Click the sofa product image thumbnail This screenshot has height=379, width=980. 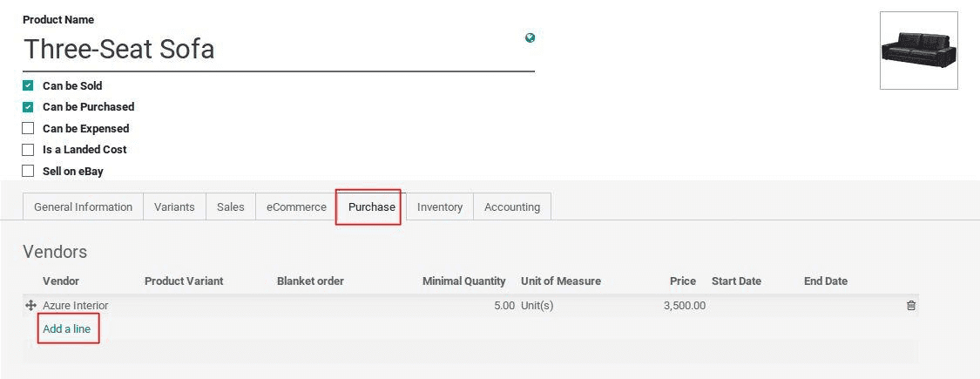918,50
